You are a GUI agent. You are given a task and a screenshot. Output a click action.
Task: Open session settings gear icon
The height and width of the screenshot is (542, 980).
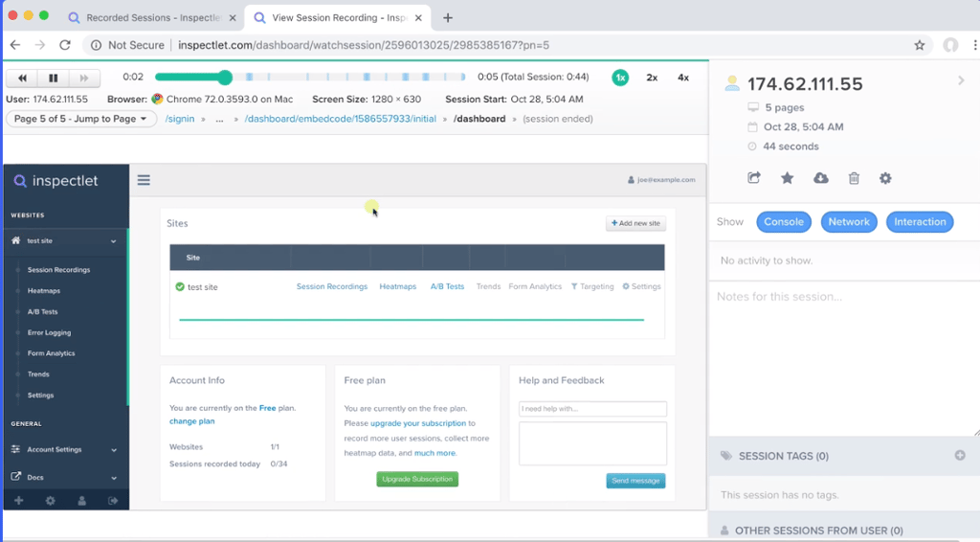(x=885, y=178)
